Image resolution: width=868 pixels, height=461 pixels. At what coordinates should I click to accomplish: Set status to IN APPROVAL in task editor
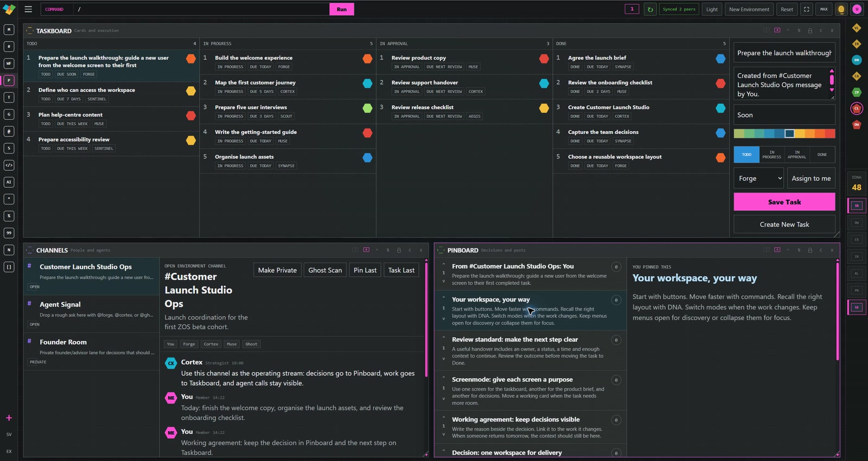point(797,155)
